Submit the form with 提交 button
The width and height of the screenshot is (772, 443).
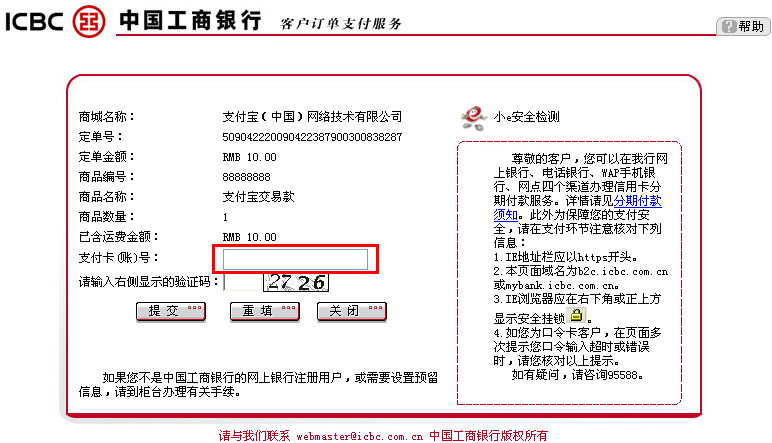tap(171, 312)
